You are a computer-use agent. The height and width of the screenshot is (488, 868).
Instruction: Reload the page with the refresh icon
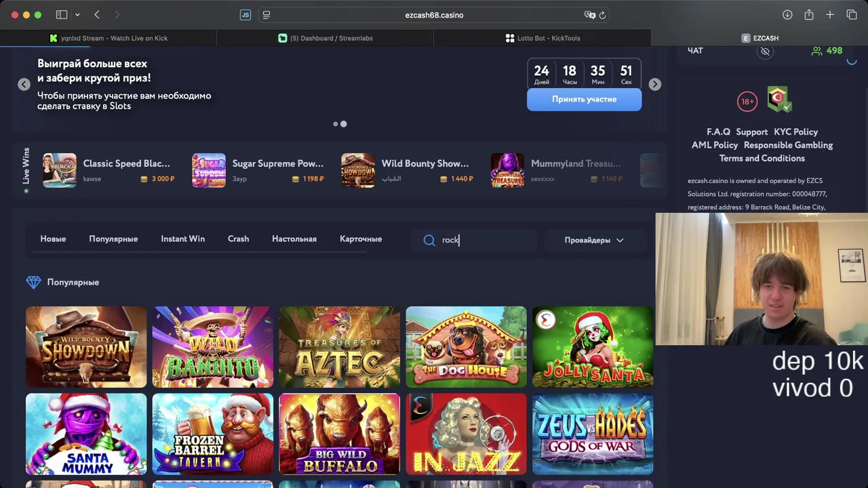pos(602,15)
